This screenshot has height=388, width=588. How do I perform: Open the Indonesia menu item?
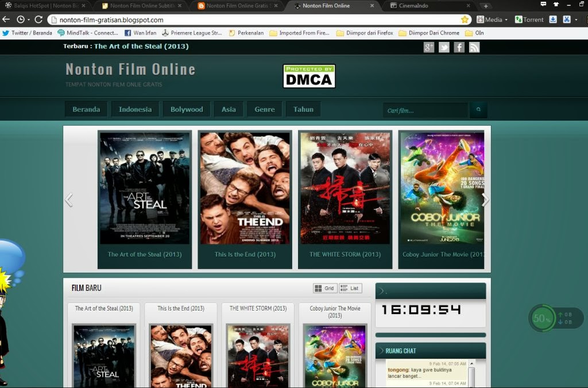click(136, 110)
